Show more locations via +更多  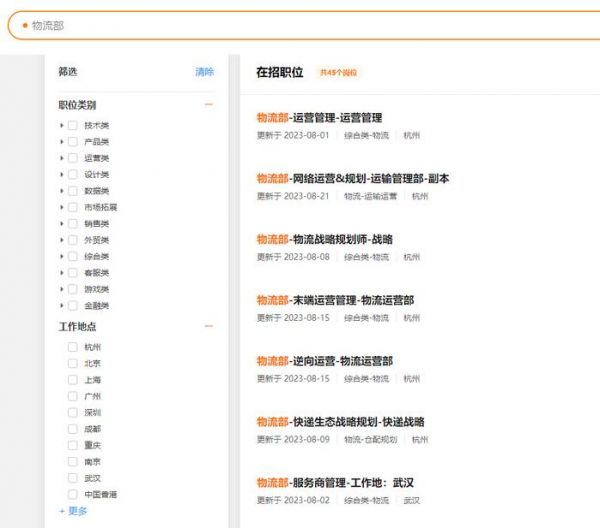tap(73, 511)
